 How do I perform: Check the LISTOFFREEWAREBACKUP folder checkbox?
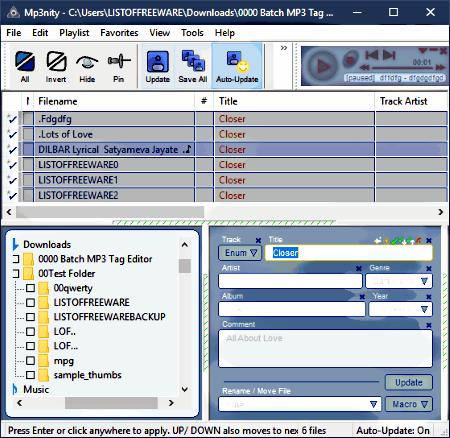point(30,317)
